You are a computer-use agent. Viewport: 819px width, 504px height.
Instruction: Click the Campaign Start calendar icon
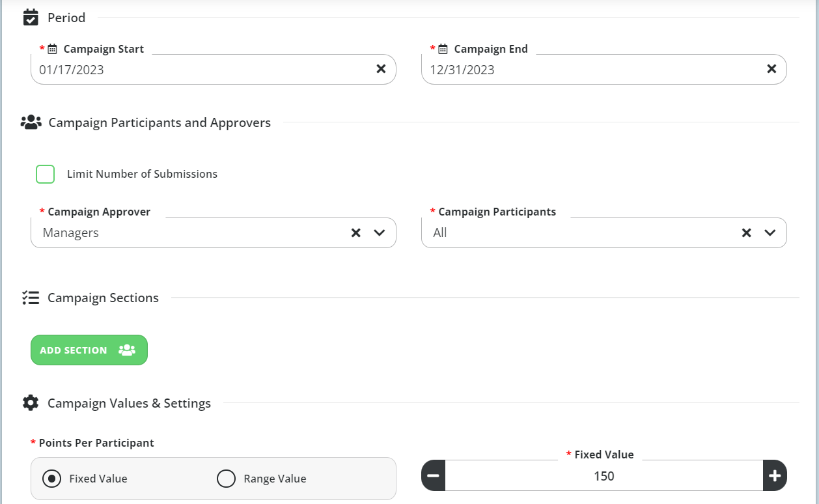point(53,49)
